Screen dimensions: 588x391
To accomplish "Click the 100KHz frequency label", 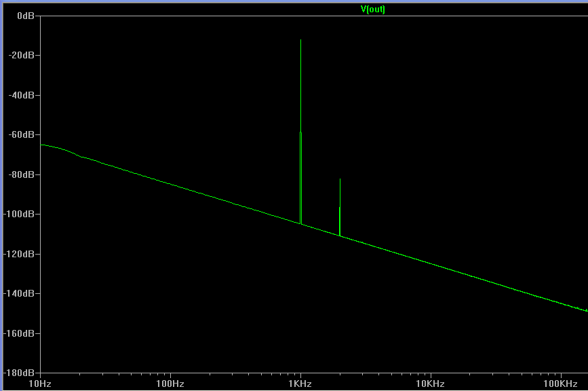I will 560,384.
